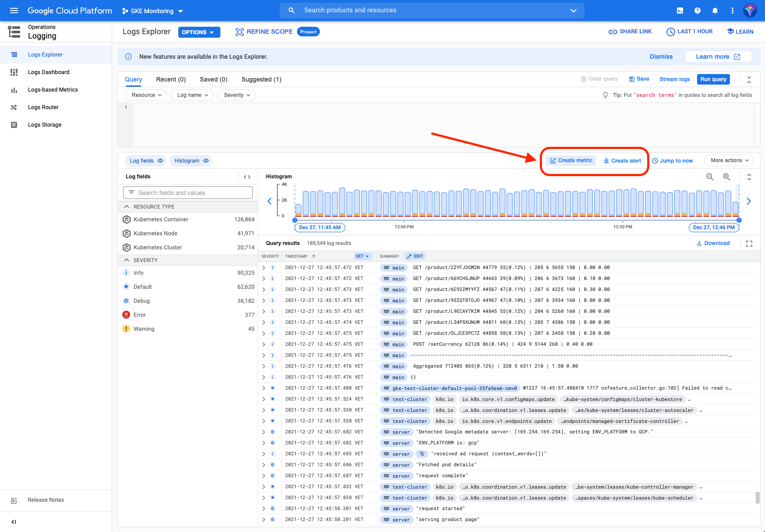Switch to the Query tab
This screenshot has width=765, height=532.
tap(133, 79)
